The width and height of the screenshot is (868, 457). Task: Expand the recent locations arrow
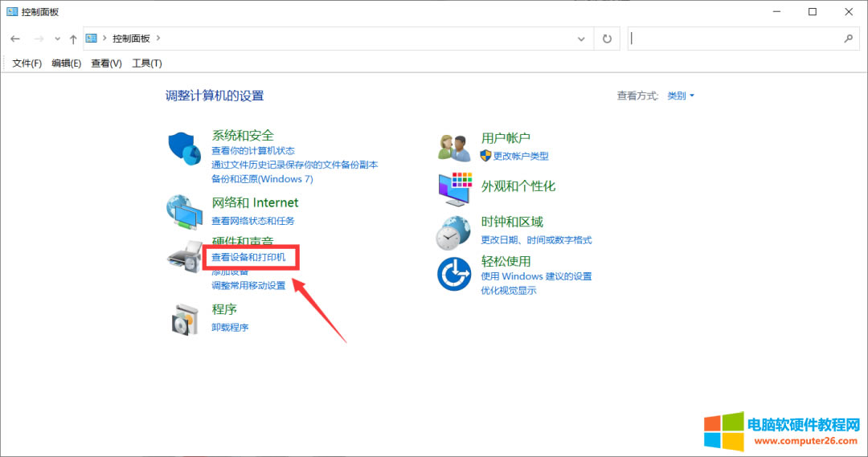tap(57, 39)
